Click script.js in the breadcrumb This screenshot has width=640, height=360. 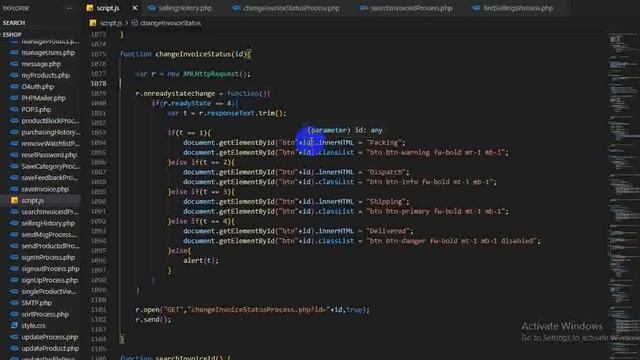tap(111, 23)
